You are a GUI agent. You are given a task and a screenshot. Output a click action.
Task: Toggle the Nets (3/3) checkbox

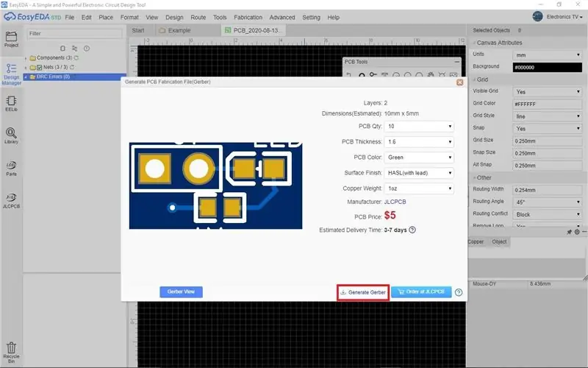click(40, 68)
